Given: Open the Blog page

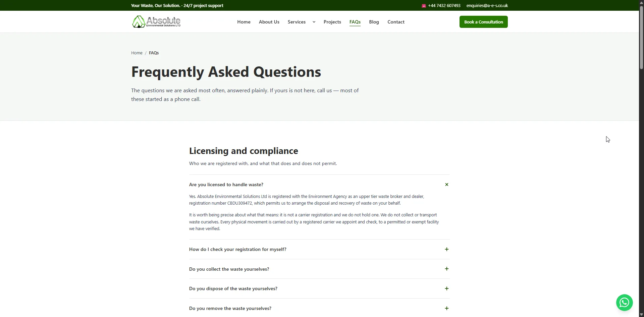Looking at the screenshot, I should pos(374,22).
